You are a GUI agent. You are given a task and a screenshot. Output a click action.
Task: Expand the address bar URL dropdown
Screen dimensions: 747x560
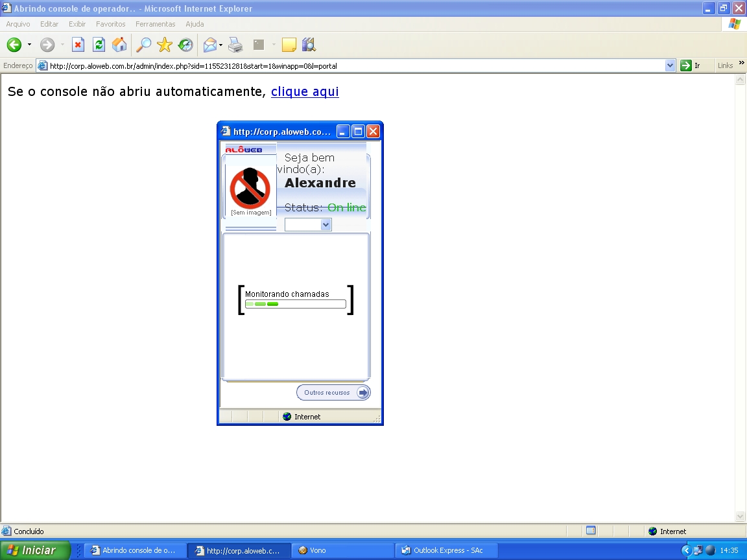670,65
